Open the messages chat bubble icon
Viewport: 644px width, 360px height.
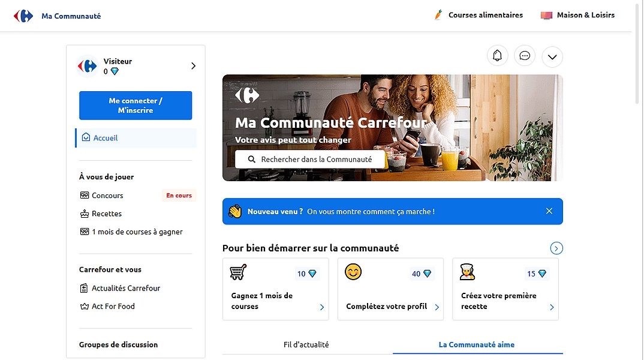525,56
